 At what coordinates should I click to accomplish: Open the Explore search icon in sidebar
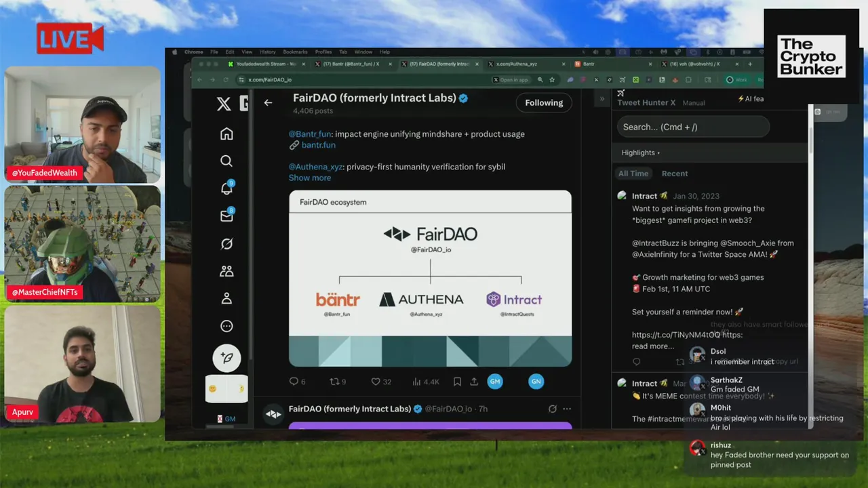point(226,161)
